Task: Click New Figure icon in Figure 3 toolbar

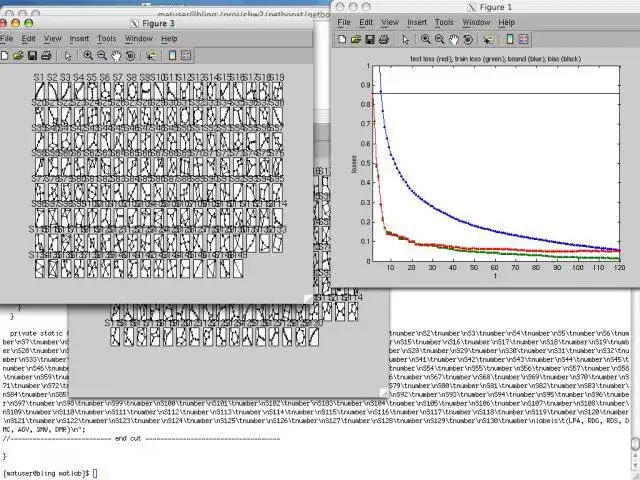Action: tap(4, 56)
